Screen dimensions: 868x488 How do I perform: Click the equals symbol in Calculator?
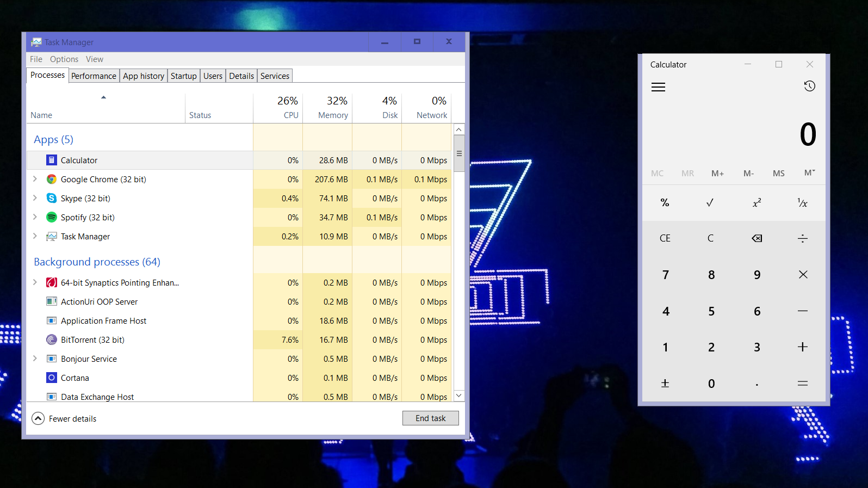[803, 384]
